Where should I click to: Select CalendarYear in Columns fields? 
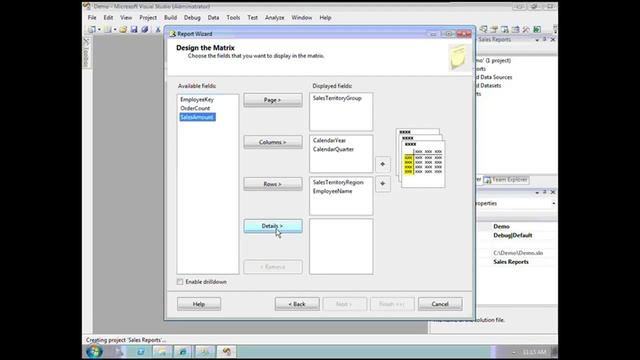coord(329,140)
